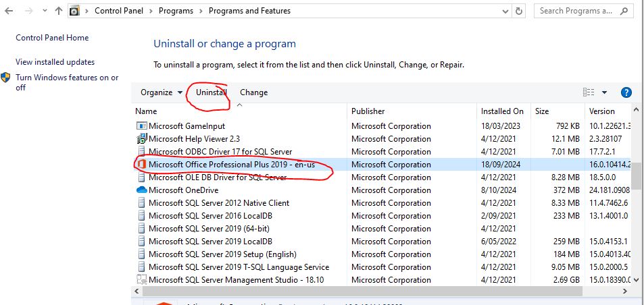Click the Uninstall toolbar button
The height and width of the screenshot is (305, 644).
pyautogui.click(x=211, y=92)
